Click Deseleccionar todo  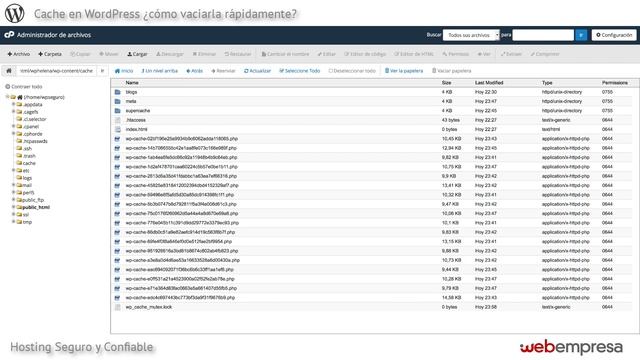[x=352, y=71]
